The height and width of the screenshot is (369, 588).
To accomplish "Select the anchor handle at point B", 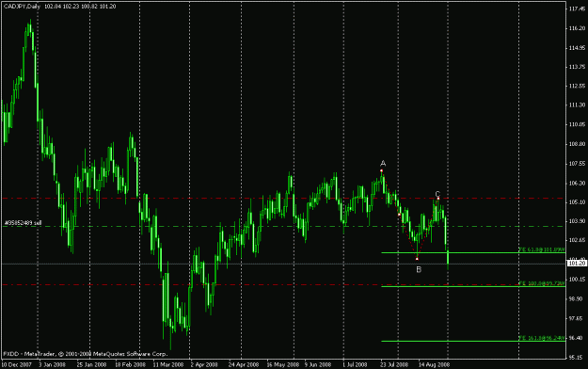I will click(417, 259).
